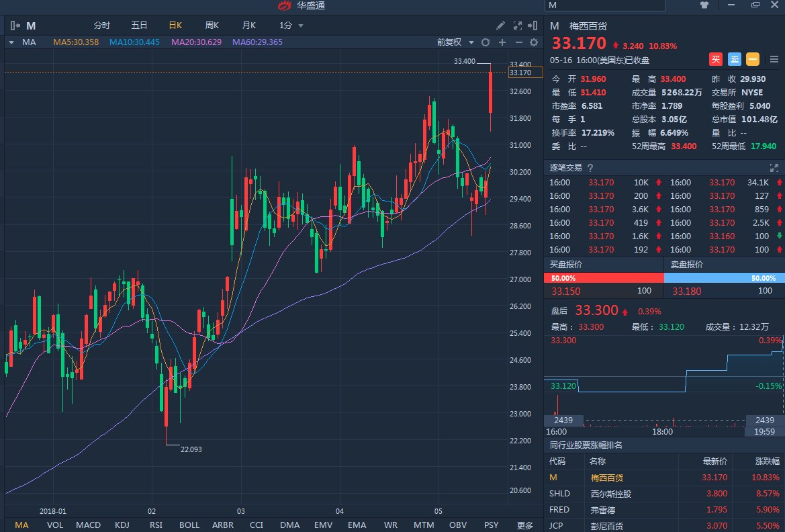Viewport: 785px width, 532px height.
Task: Click the blue 卖 sell button
Action: click(735, 59)
